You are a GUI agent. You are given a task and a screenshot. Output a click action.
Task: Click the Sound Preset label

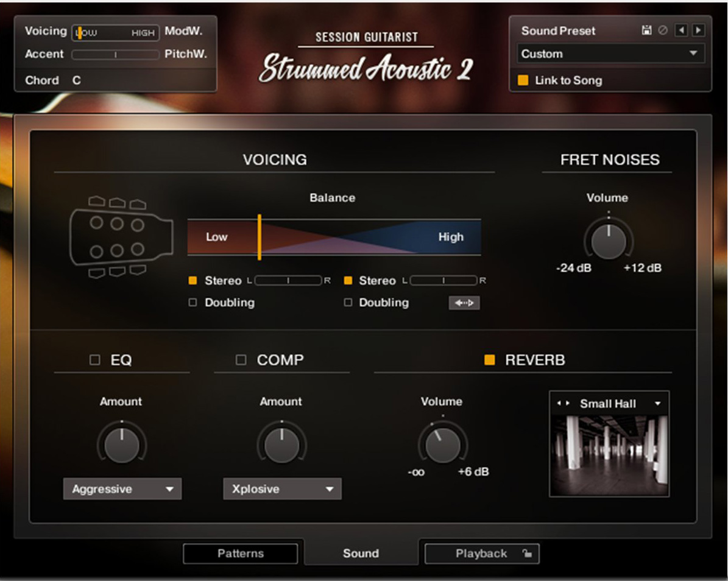pyautogui.click(x=558, y=30)
